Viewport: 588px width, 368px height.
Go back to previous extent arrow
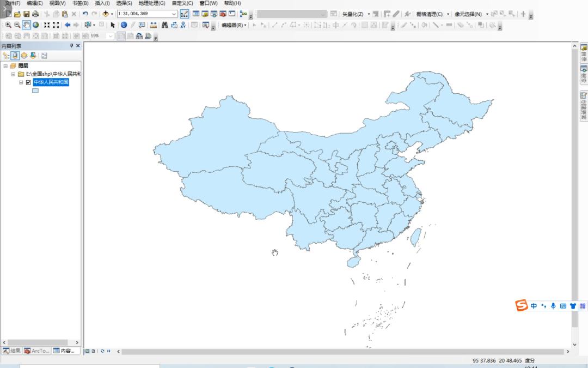tap(68, 25)
